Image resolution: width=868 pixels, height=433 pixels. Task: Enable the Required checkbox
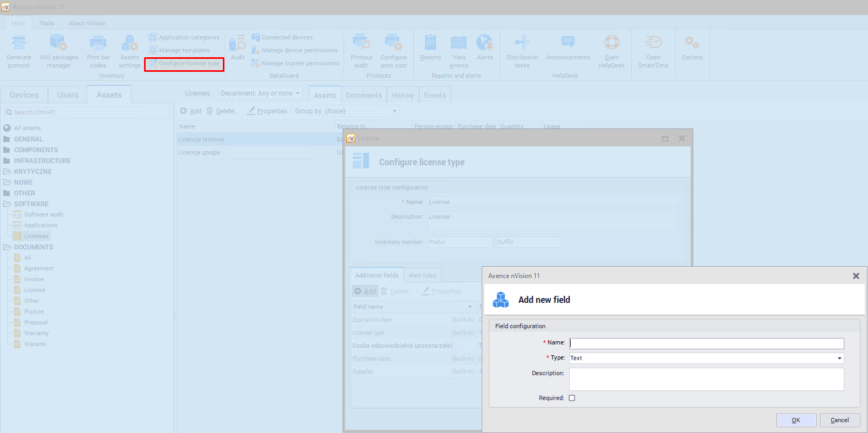572,398
